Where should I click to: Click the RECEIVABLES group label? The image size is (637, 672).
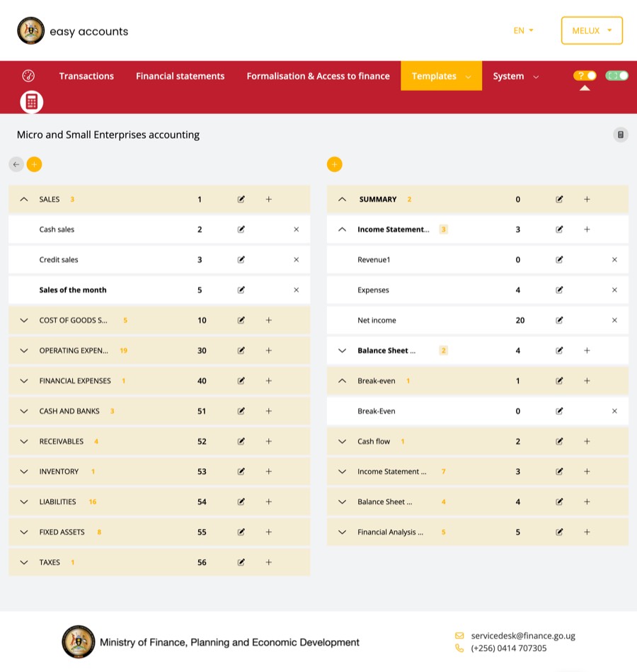coord(62,441)
